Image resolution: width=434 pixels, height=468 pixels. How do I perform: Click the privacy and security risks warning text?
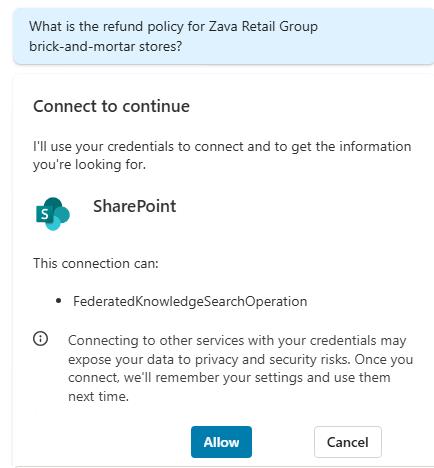240,368
